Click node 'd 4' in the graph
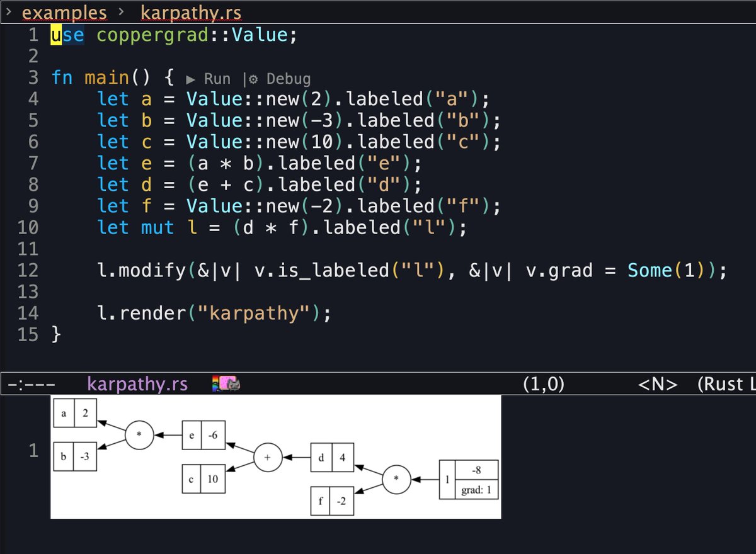 click(x=333, y=458)
